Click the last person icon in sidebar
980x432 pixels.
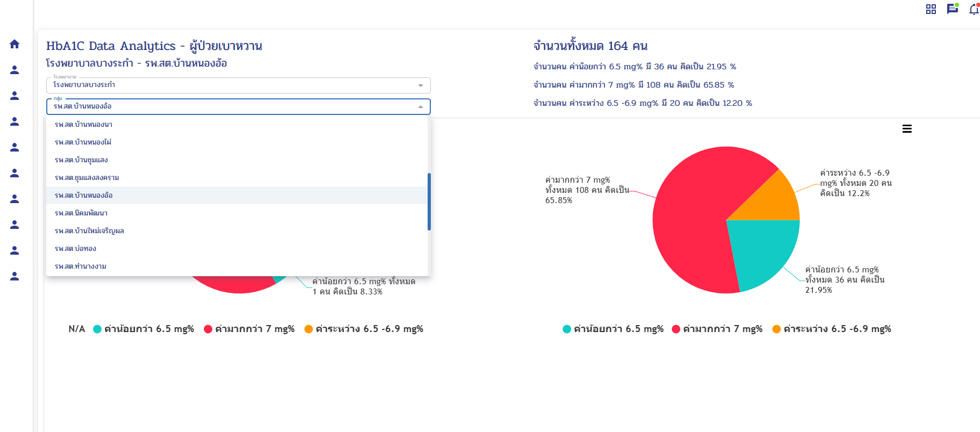15,276
